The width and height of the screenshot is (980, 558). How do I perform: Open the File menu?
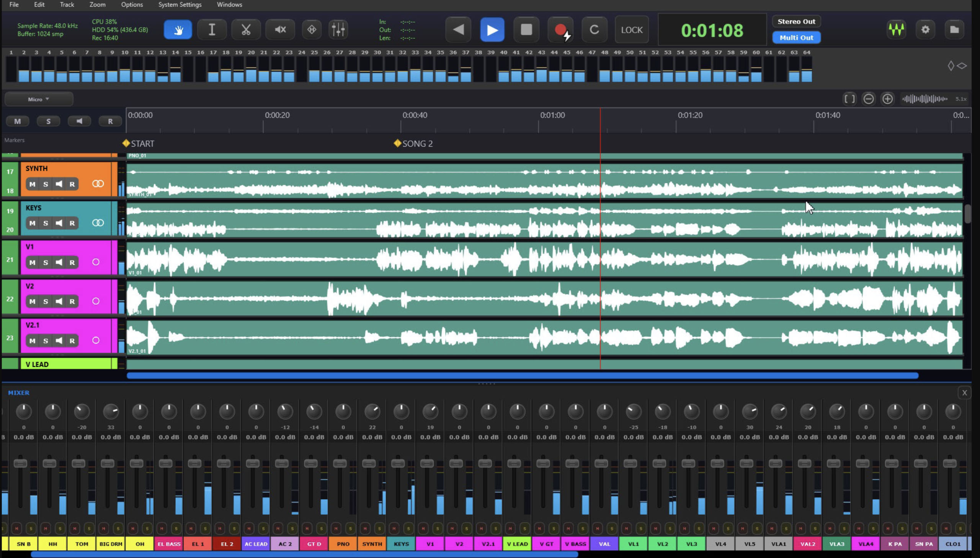click(x=14, y=5)
